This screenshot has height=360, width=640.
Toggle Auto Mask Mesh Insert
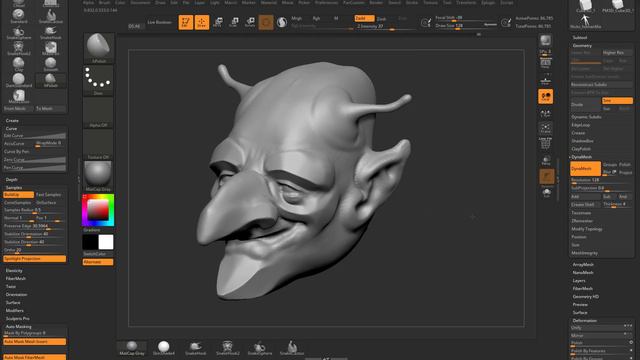(x=35, y=342)
